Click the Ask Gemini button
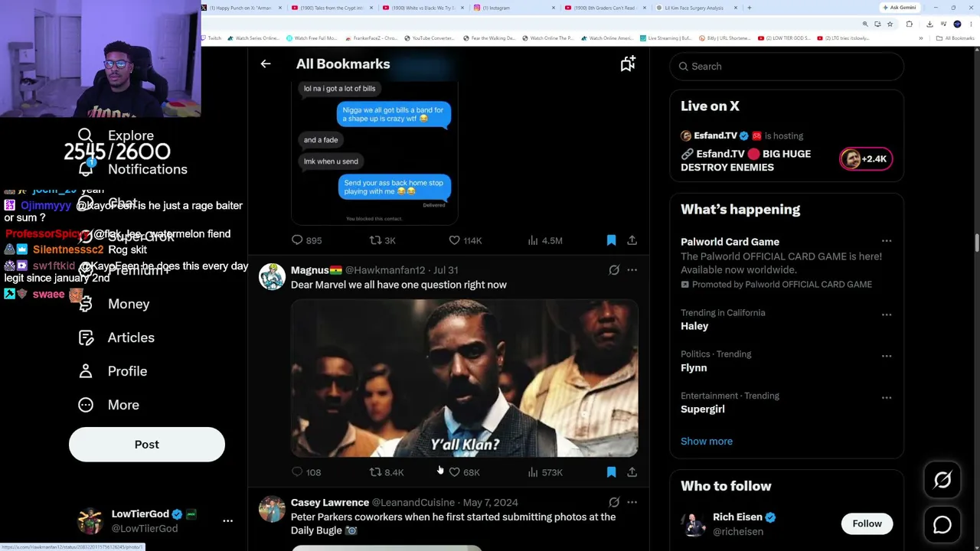 coord(900,8)
